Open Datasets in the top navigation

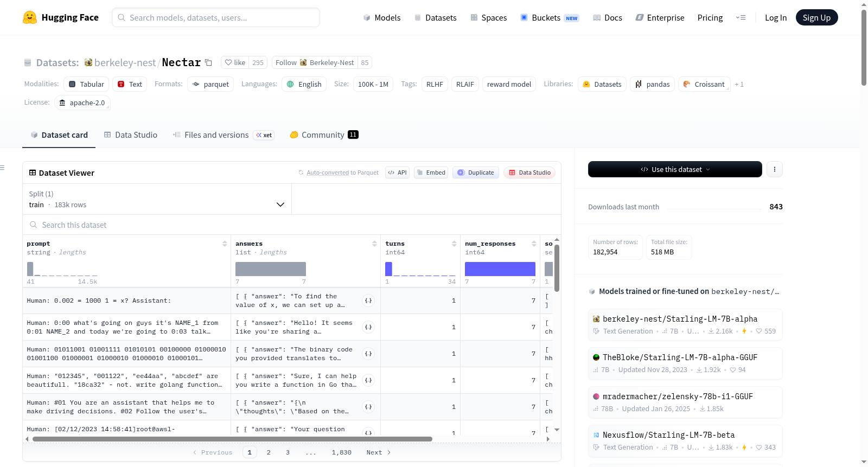[x=436, y=18]
